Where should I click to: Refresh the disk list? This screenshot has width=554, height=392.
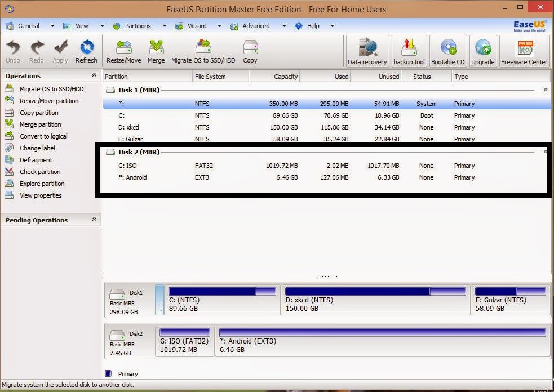(x=86, y=52)
